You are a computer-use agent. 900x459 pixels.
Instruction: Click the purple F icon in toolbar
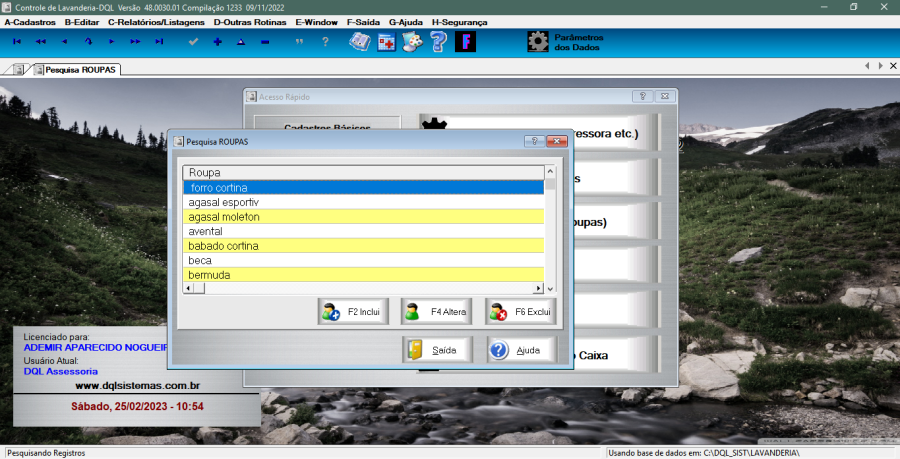(465, 42)
